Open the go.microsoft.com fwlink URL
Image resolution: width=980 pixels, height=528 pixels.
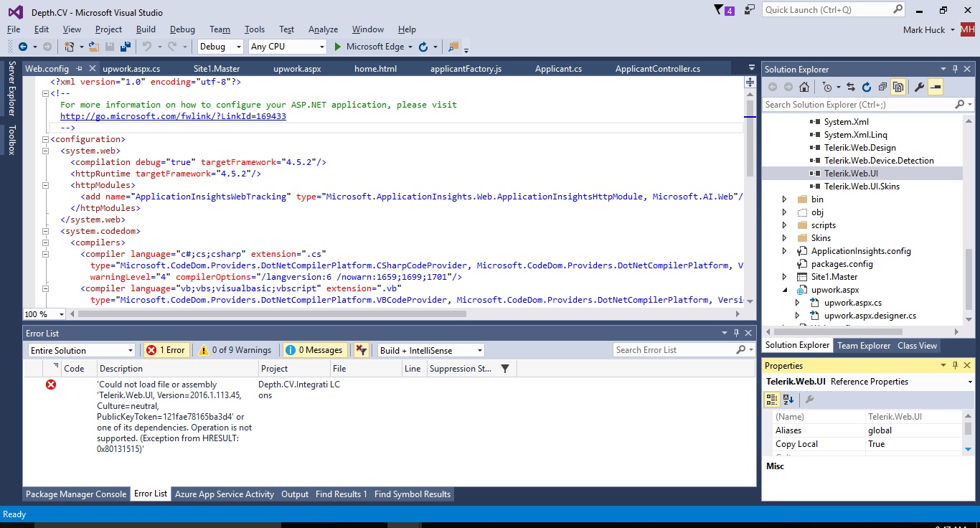(x=173, y=116)
